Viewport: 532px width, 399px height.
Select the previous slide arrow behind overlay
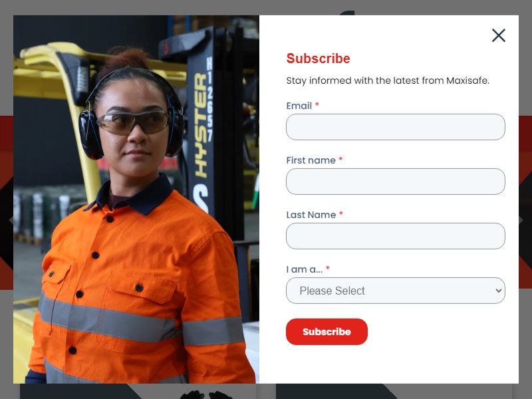point(11,221)
